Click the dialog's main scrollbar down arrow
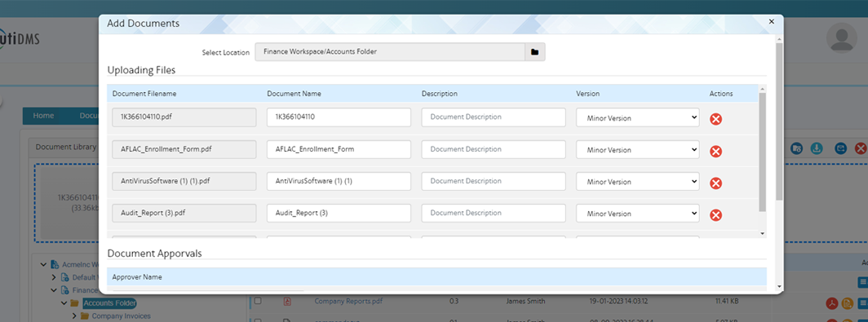 [779, 287]
